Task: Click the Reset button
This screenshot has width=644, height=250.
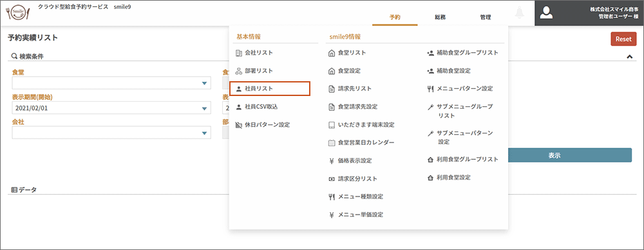Action: click(x=623, y=39)
